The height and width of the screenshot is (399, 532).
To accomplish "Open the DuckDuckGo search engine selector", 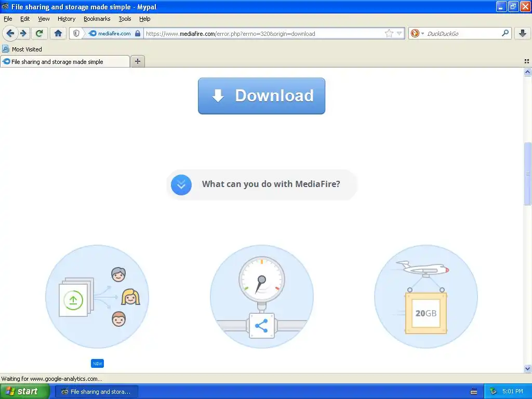I will pos(417,33).
